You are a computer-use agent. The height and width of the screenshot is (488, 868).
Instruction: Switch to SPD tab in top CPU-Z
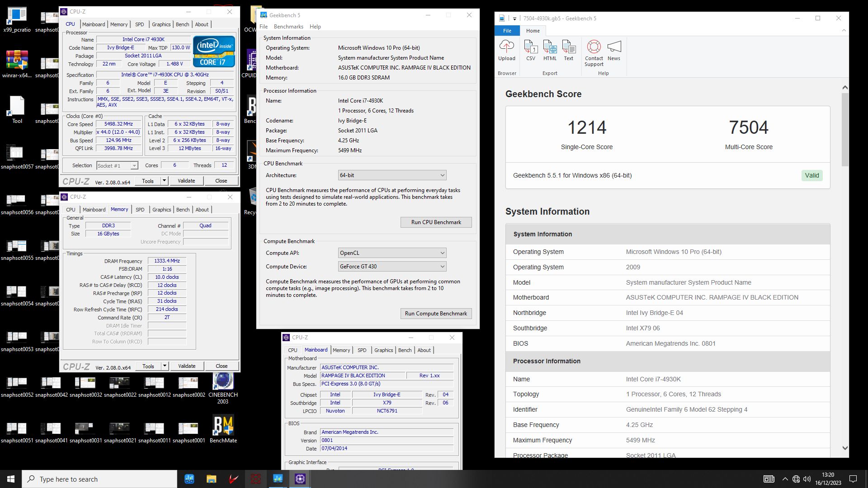(140, 24)
